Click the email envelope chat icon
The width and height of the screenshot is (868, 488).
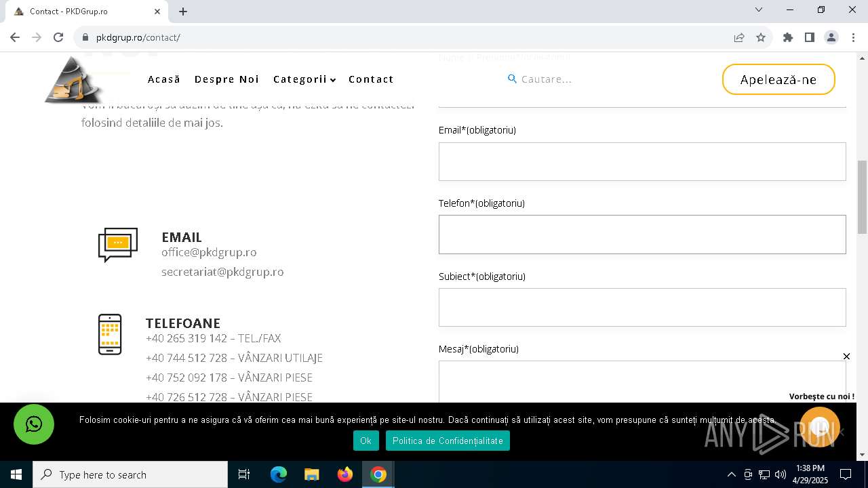pos(118,245)
